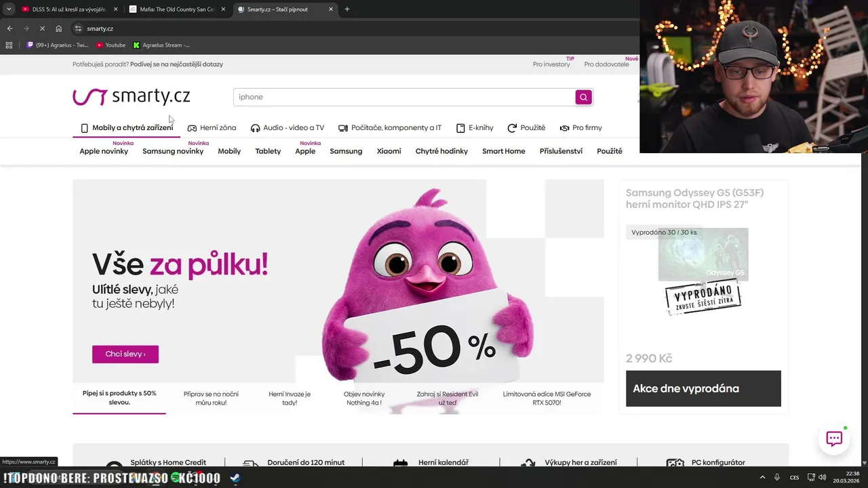Open the Mobily subcategory link
The image size is (868, 488).
pyautogui.click(x=229, y=151)
